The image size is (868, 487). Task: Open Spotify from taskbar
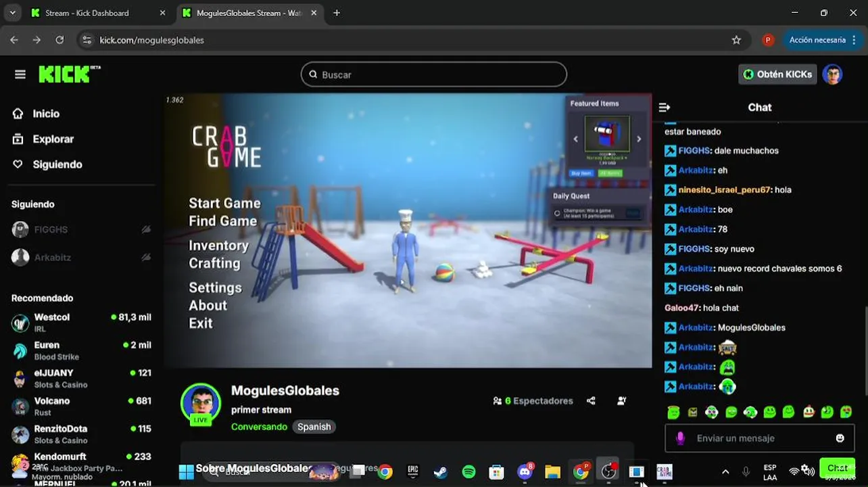tap(468, 471)
